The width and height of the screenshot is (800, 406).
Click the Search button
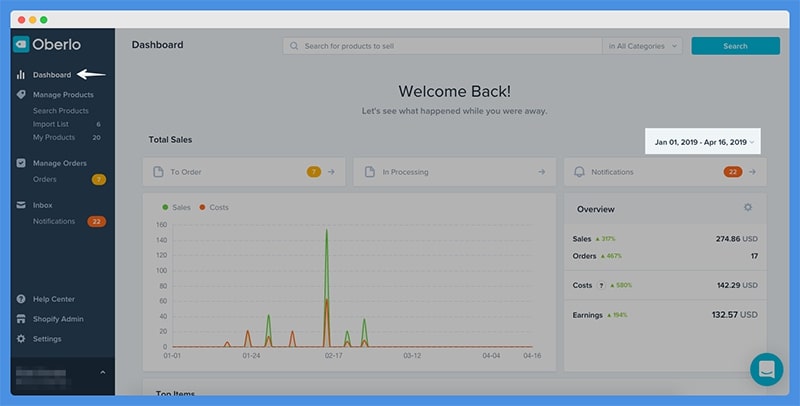(735, 46)
